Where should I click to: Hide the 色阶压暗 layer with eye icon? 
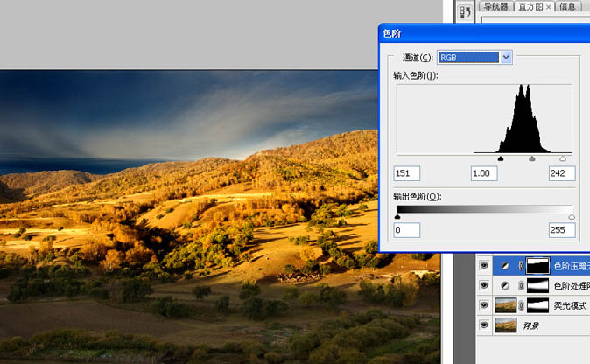pyautogui.click(x=484, y=265)
